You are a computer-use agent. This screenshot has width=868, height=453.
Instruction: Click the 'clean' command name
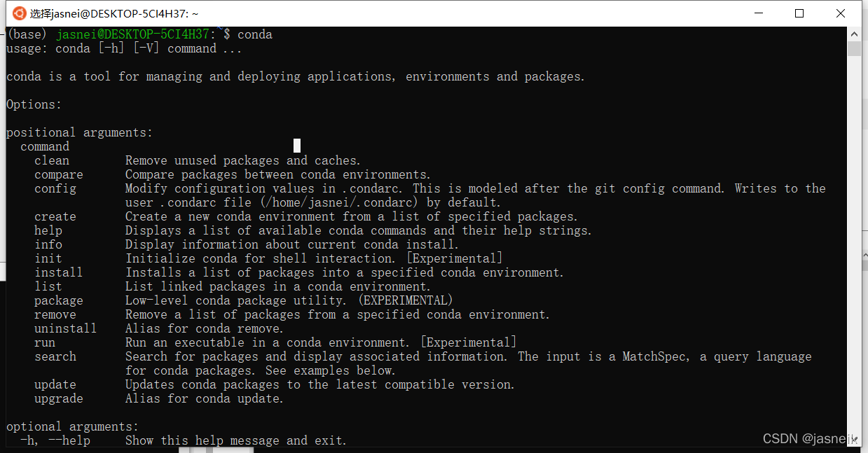point(52,160)
